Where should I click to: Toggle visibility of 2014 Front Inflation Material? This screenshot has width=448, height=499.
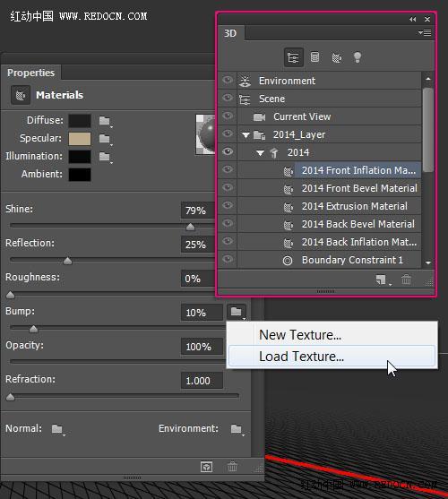(x=228, y=169)
